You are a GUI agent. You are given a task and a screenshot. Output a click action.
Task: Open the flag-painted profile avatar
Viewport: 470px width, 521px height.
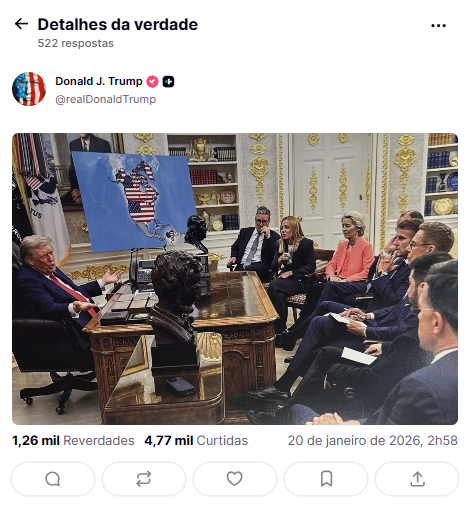29,89
